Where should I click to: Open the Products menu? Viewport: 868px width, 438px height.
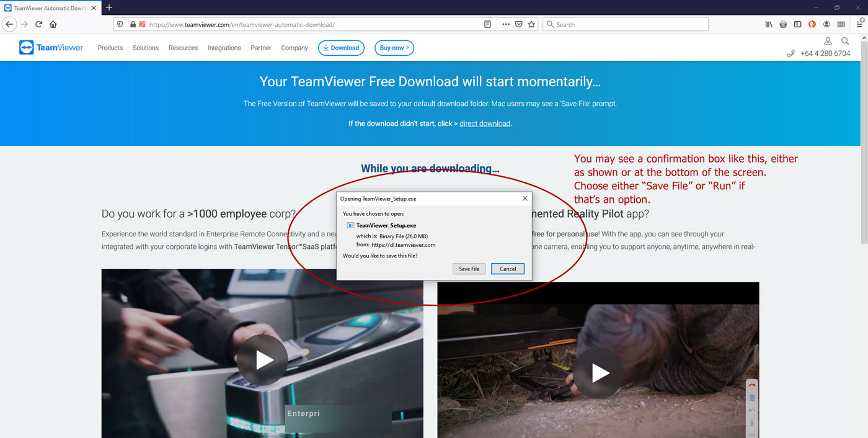tap(110, 48)
